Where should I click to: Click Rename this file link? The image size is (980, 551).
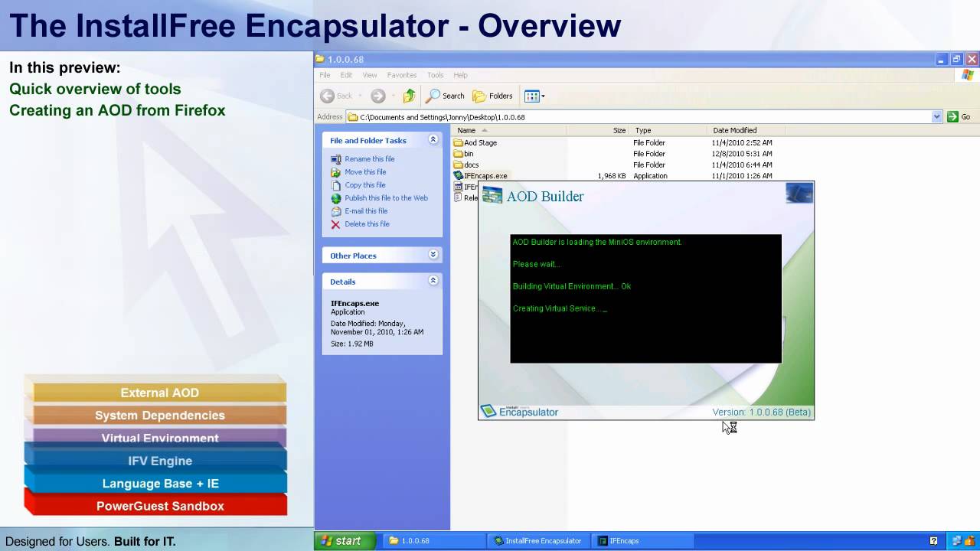tap(370, 159)
